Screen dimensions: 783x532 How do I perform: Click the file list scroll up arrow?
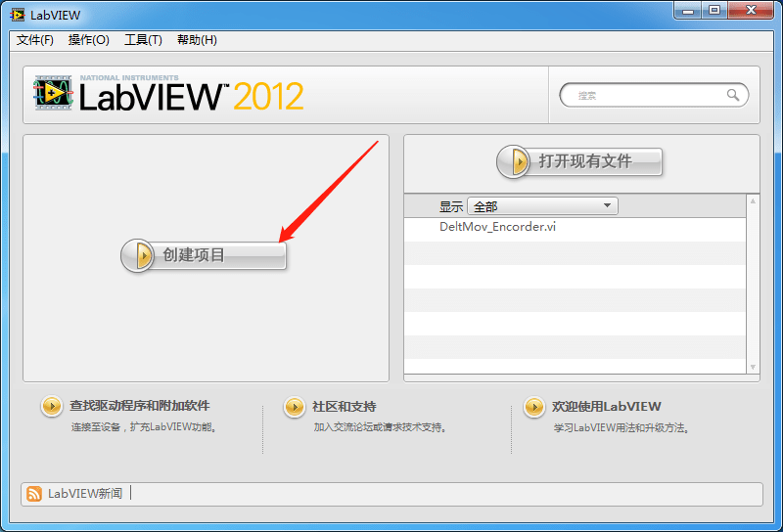click(753, 200)
